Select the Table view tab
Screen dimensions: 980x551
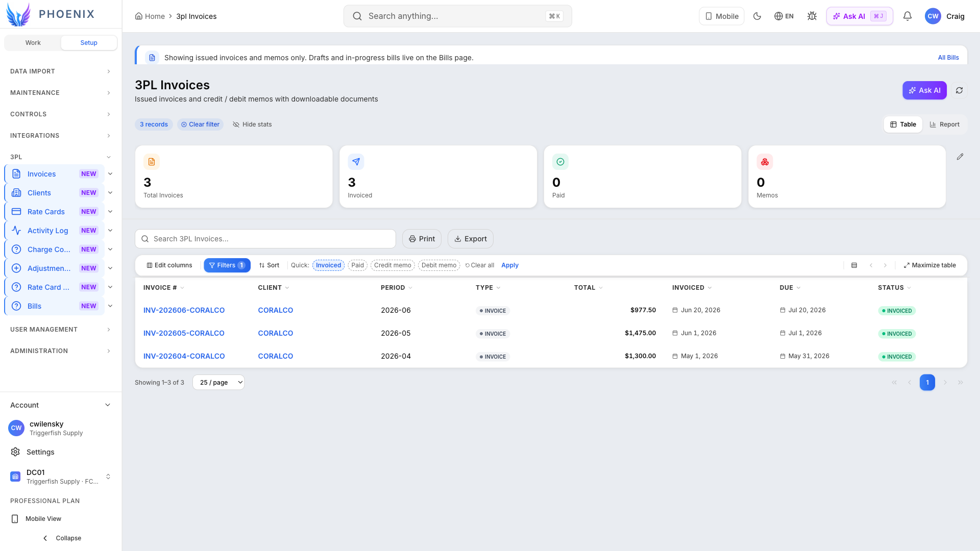pyautogui.click(x=903, y=124)
